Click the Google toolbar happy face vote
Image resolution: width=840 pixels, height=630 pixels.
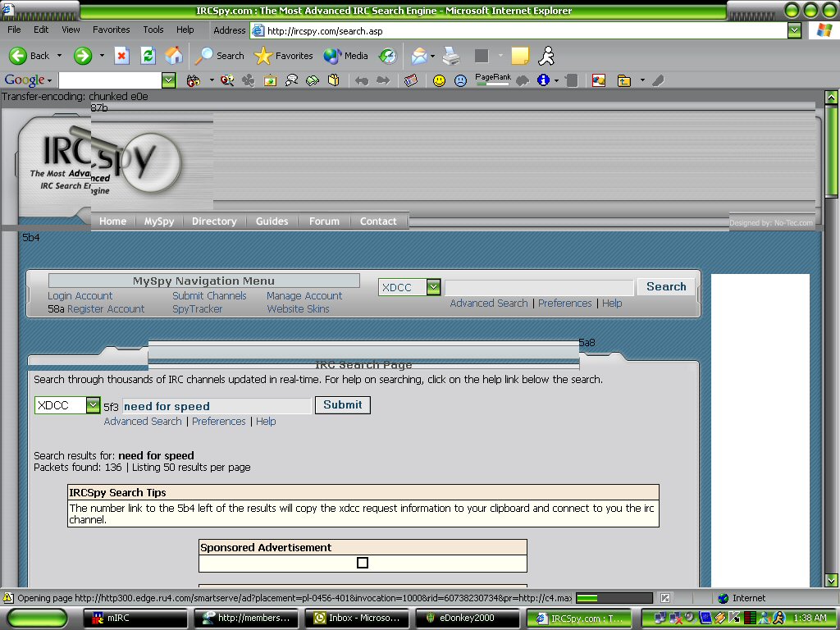pyautogui.click(x=440, y=80)
